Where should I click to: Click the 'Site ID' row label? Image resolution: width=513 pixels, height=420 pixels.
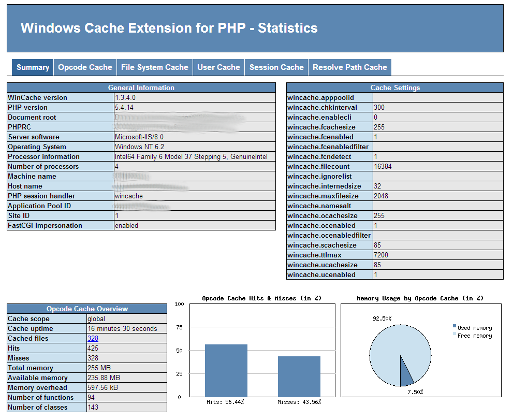click(x=19, y=216)
